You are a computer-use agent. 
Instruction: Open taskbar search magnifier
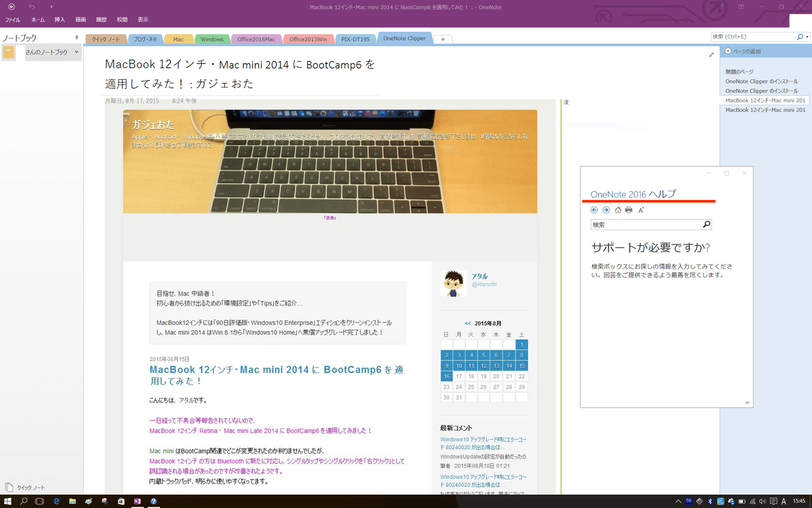tap(24, 501)
